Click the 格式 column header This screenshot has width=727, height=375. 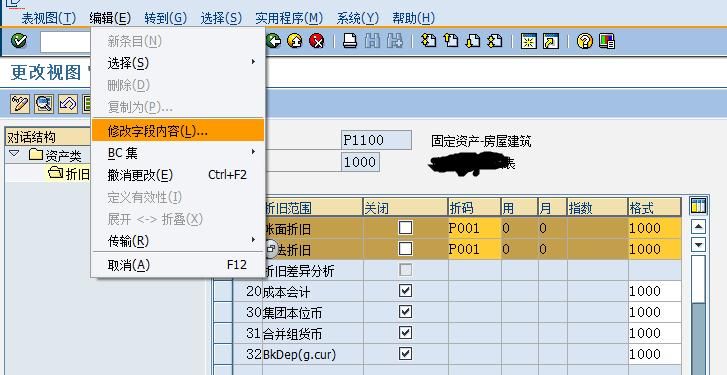655,208
